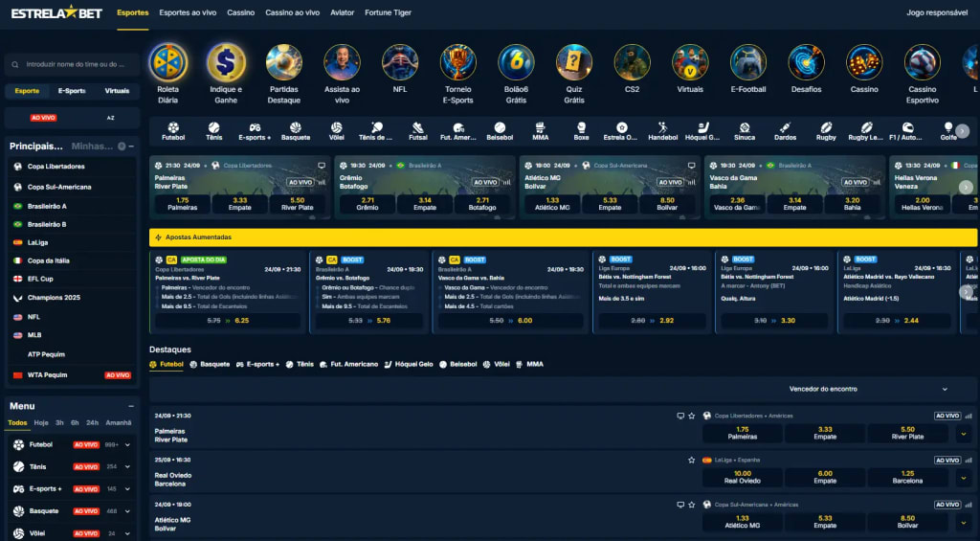
Task: Open Cassino Esportivo icon
Action: tap(923, 62)
